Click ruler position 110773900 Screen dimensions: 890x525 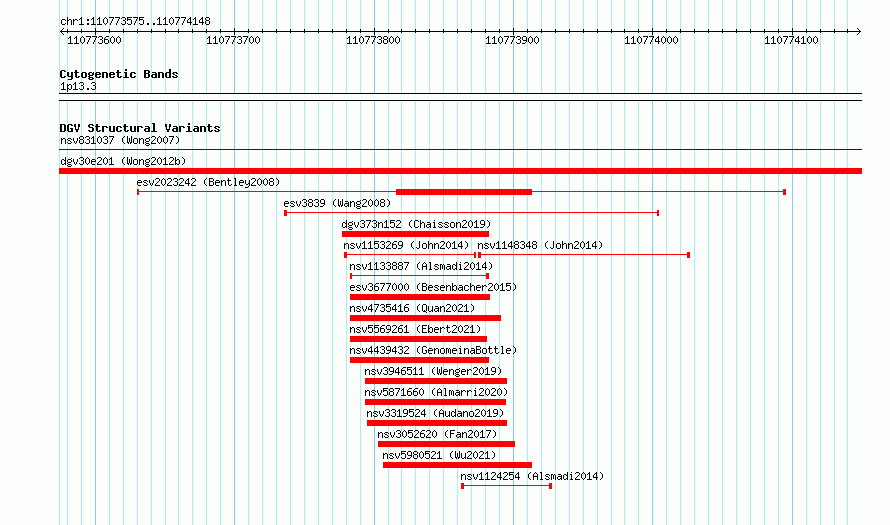pyautogui.click(x=512, y=40)
